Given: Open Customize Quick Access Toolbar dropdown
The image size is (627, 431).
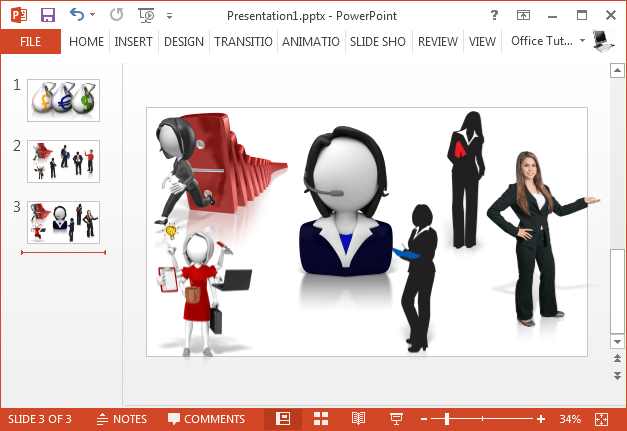Looking at the screenshot, I should [170, 16].
